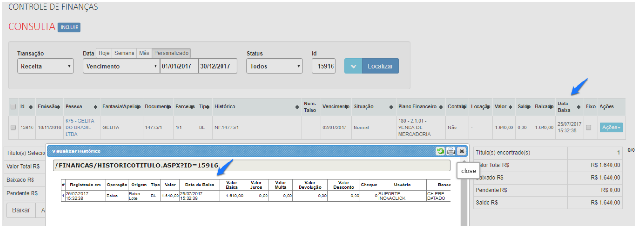Image resolution: width=644 pixels, height=231 pixels.
Task: Select the Hoje date tab
Action: (104, 53)
